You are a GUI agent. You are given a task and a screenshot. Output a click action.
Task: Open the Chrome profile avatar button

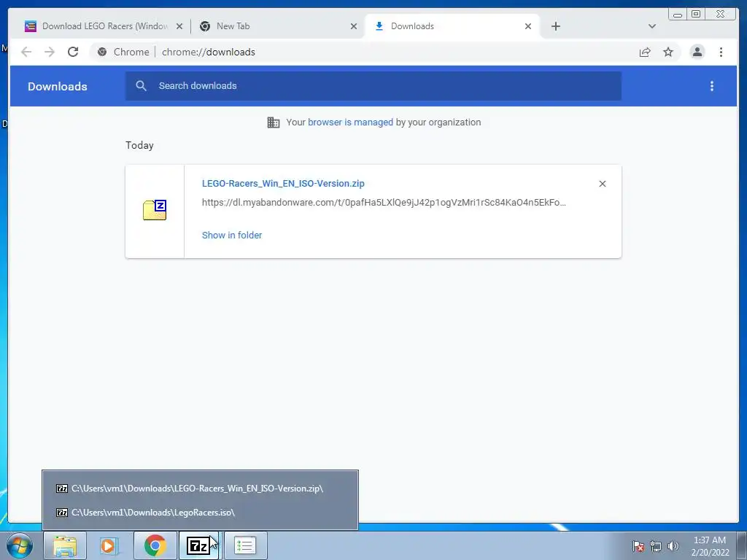[x=697, y=52]
